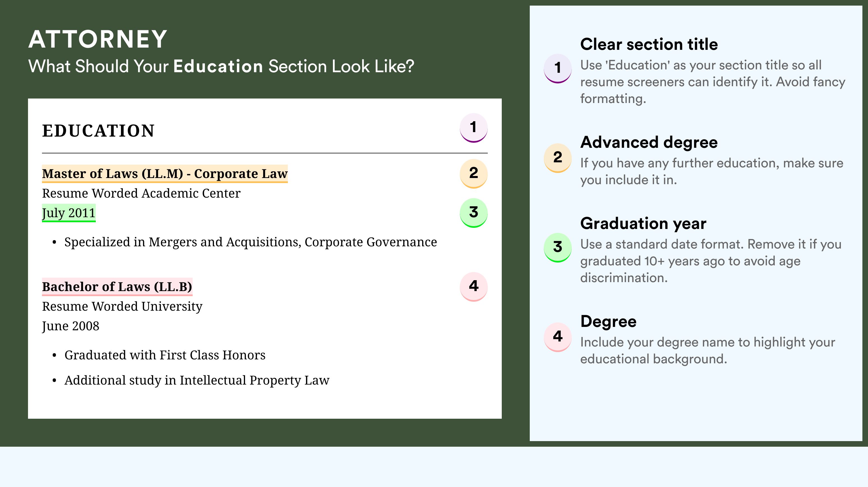The width and height of the screenshot is (868, 487).
Task: Click the pink number 4 badge beside Bachelor of Laws
Action: tap(473, 287)
